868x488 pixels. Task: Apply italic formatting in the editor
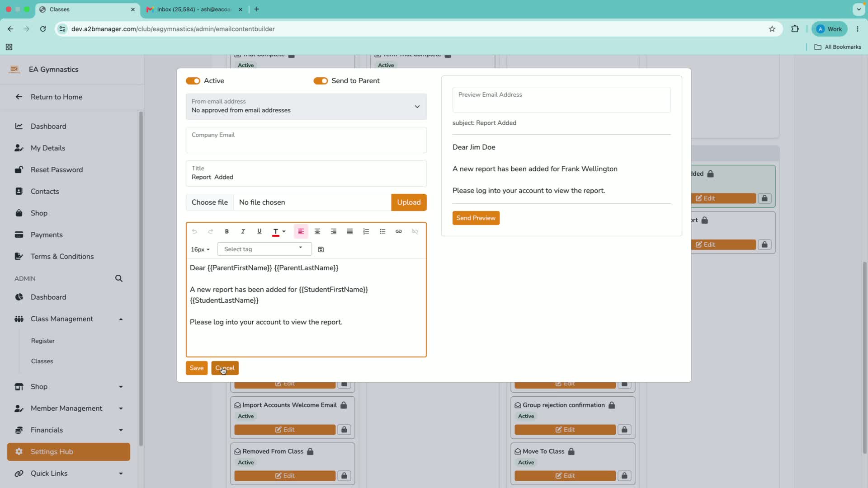(243, 231)
